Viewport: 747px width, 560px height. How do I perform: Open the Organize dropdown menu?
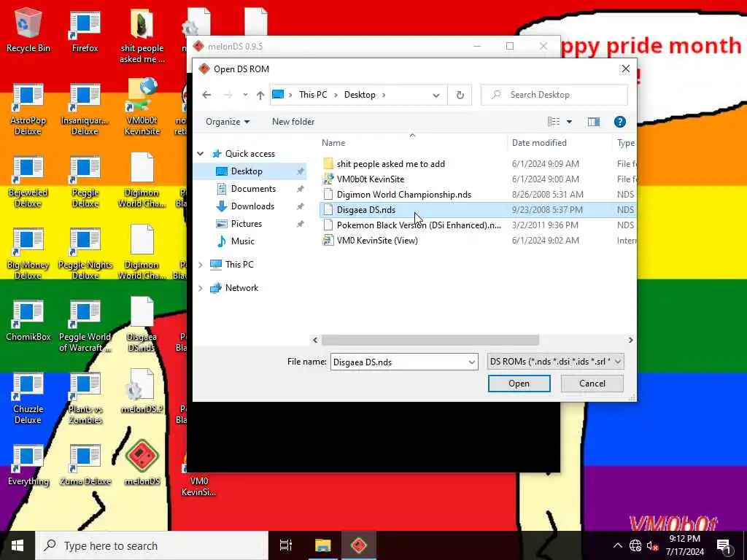228,122
